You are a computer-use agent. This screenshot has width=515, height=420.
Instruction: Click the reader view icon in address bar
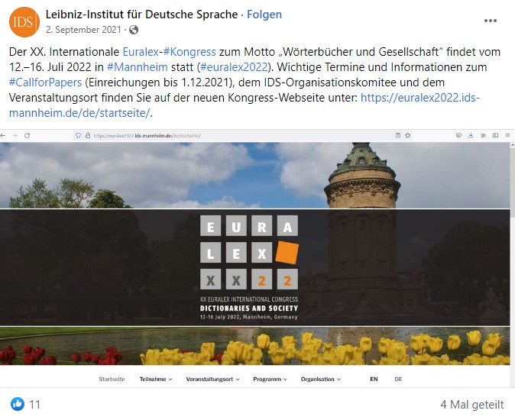pyautogui.click(x=398, y=135)
